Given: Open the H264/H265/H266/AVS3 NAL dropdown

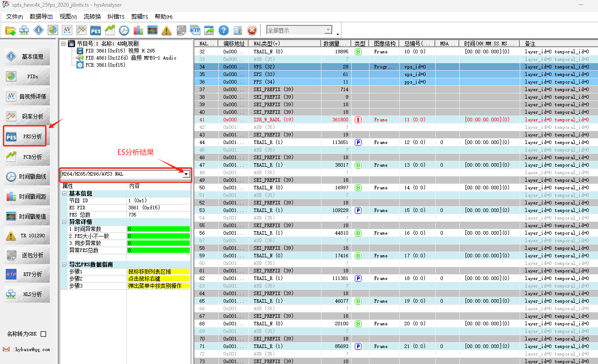Looking at the screenshot, I should coord(186,174).
